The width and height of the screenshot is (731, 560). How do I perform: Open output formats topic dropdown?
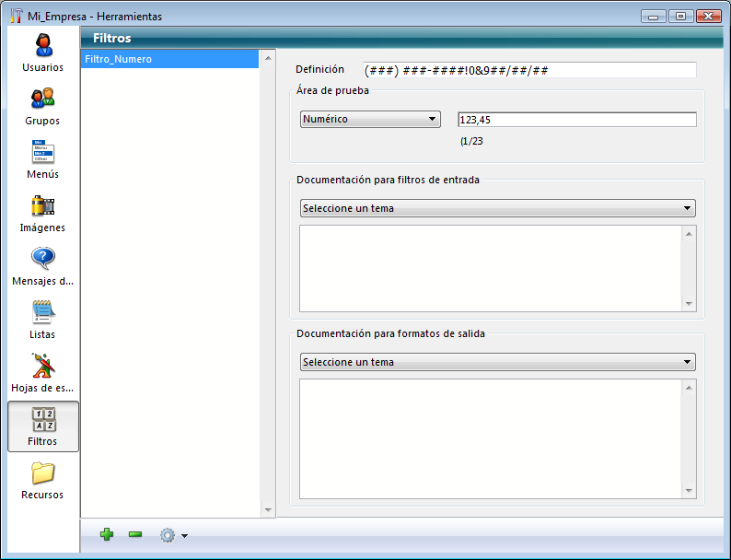coord(497,362)
